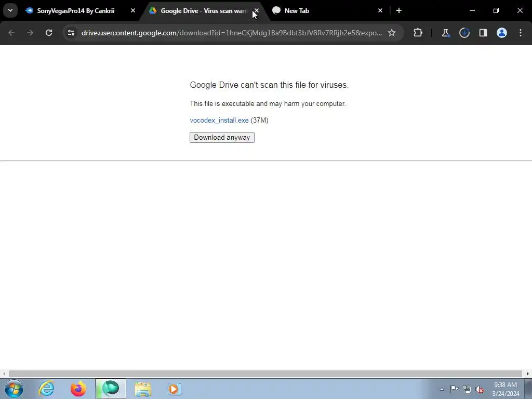Open a new browser tab with plus
Viewport: 532px width, 399px height.
[399, 11]
